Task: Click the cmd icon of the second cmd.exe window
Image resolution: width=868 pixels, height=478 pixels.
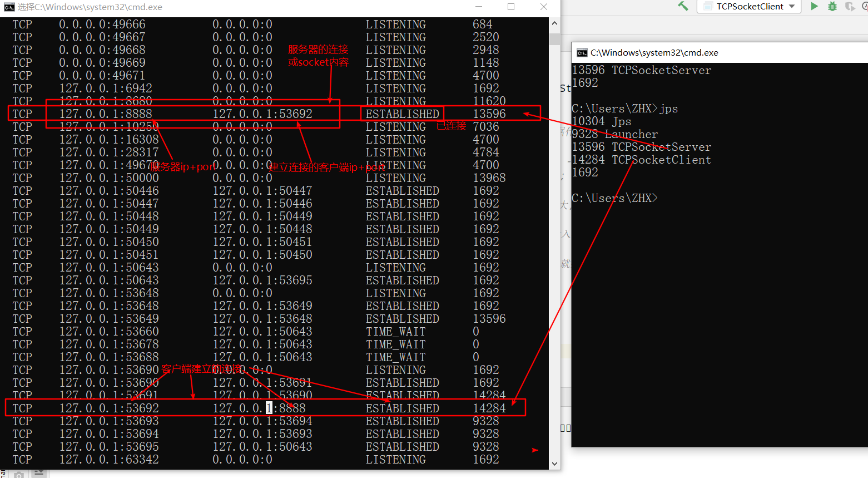Action: pyautogui.click(x=582, y=53)
